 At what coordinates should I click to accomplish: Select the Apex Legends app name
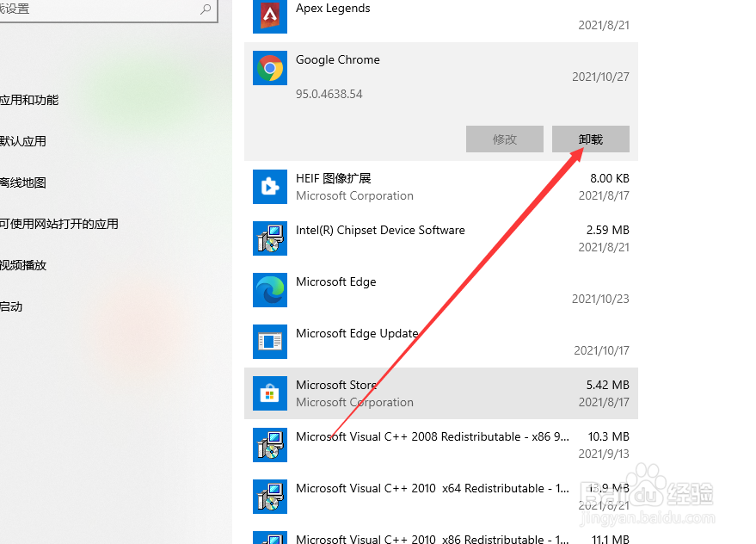333,9
